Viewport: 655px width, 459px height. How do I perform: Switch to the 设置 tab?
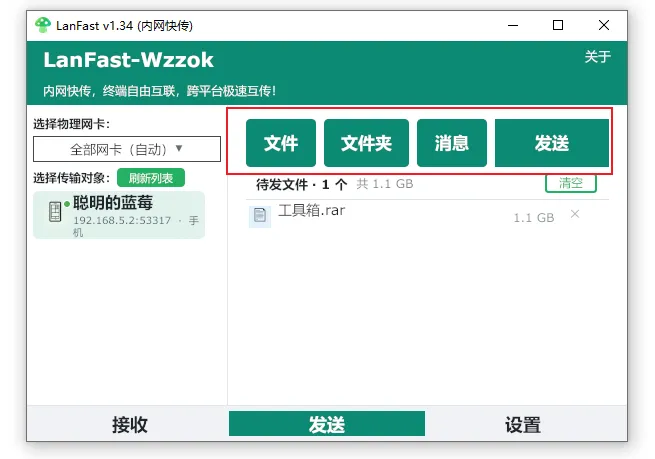pyautogui.click(x=523, y=424)
